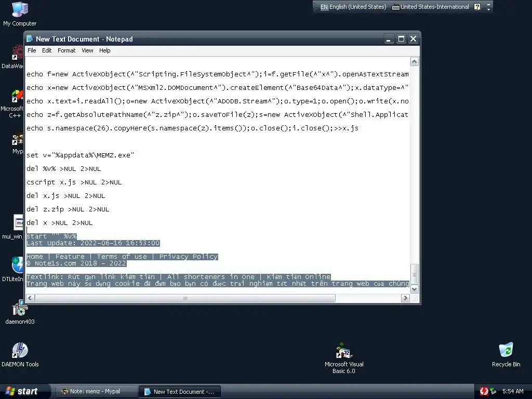
Task: Click the 'Textlink:' line in Notepad
Action: [x=179, y=277]
